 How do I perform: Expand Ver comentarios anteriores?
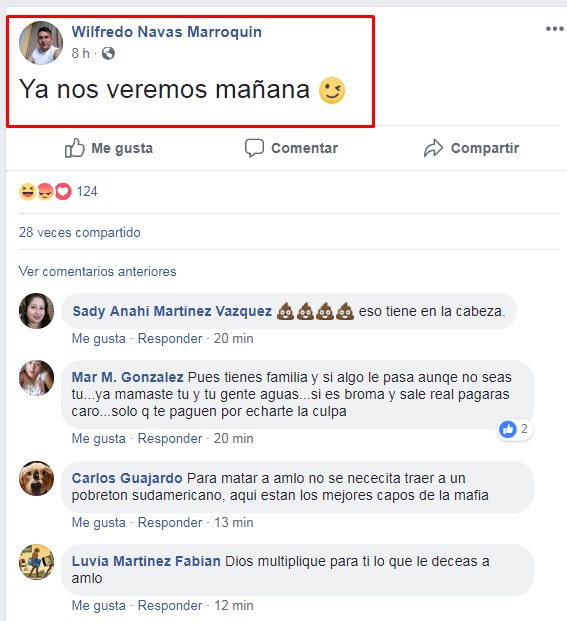(x=97, y=272)
